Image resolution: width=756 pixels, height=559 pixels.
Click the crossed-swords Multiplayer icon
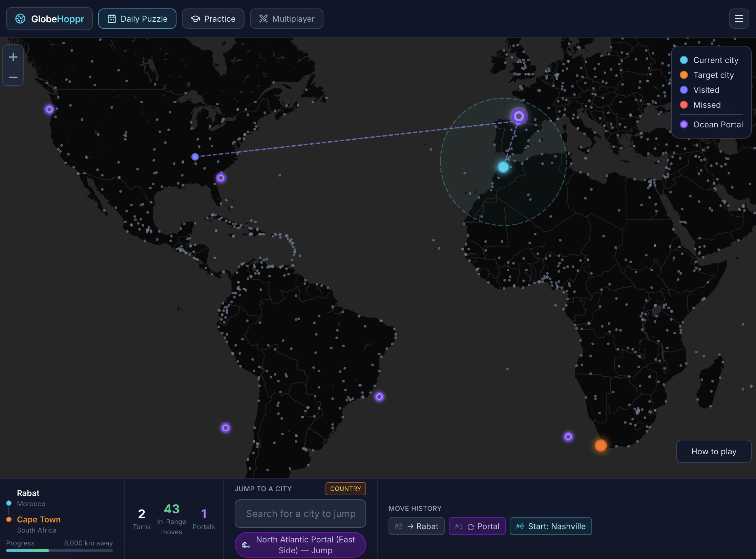(x=264, y=19)
